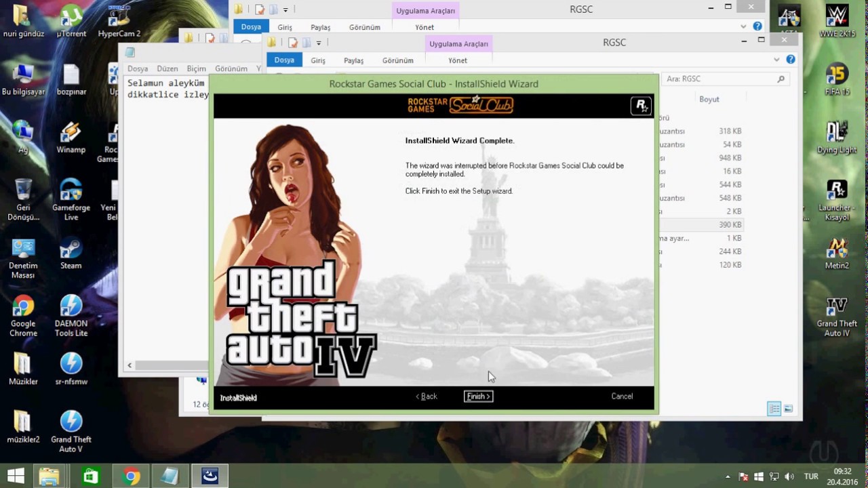Open quick access toolbar dropdown in rear Explorer
Viewport: 868px width, 488px height.
click(x=285, y=9)
